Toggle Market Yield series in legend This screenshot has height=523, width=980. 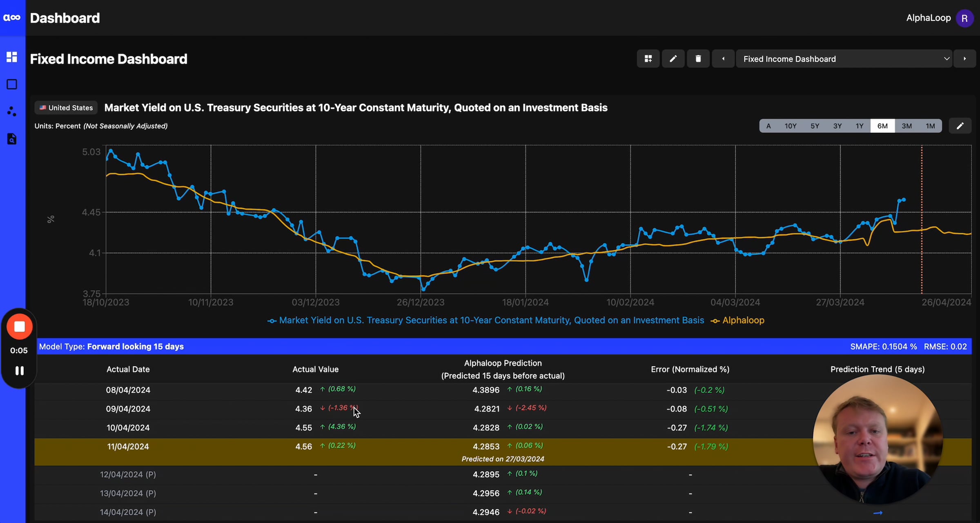click(486, 320)
